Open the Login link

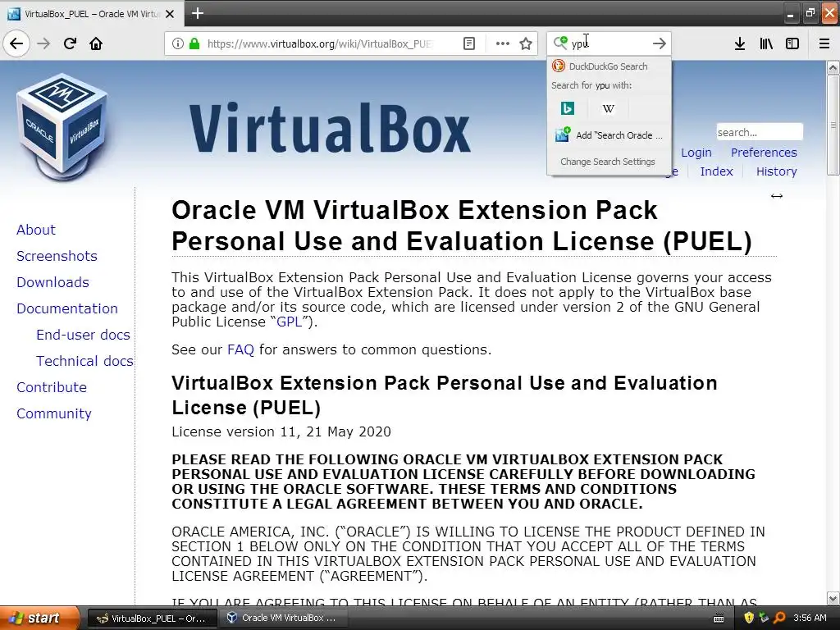click(x=696, y=153)
